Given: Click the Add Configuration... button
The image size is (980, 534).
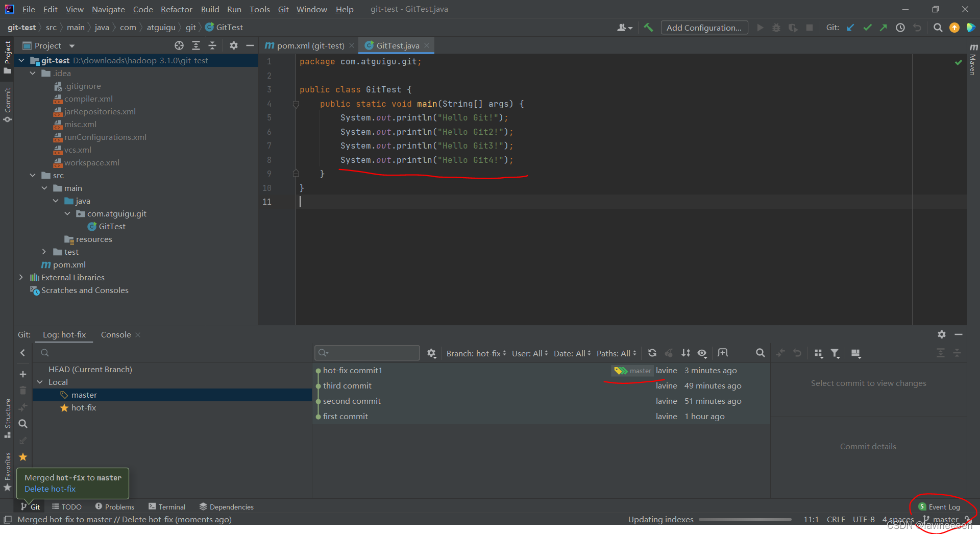Looking at the screenshot, I should click(x=704, y=28).
